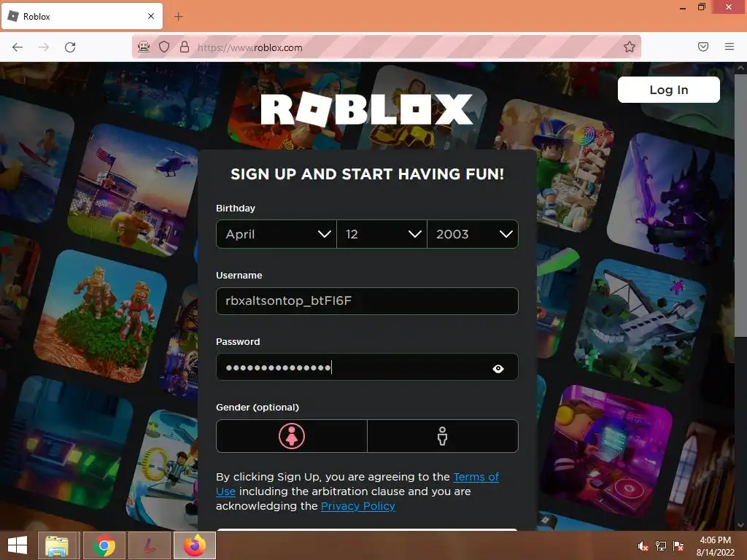Screen dimensions: 747x560
Task: Open the Action Center flag icon
Action: [678, 546]
